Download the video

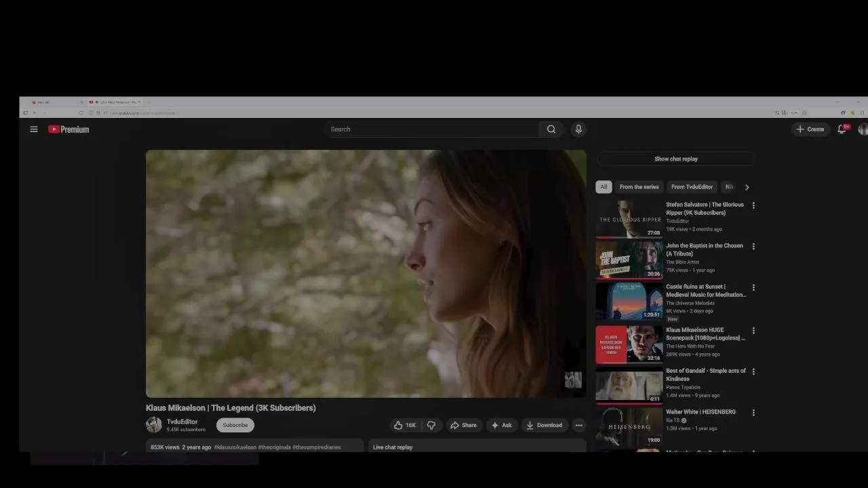(x=545, y=426)
